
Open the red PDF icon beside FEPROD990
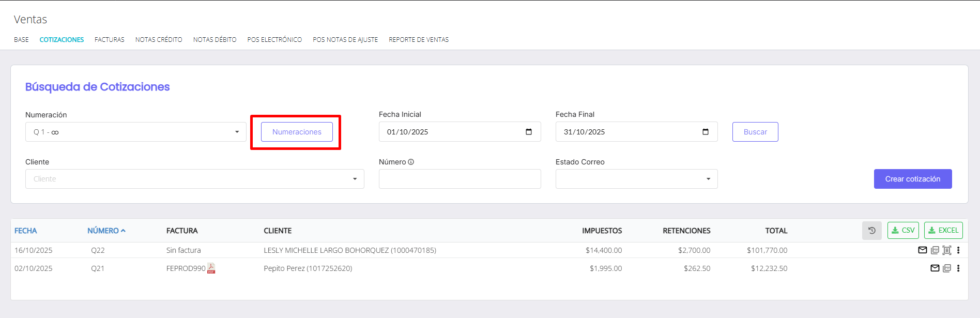pyautogui.click(x=211, y=268)
